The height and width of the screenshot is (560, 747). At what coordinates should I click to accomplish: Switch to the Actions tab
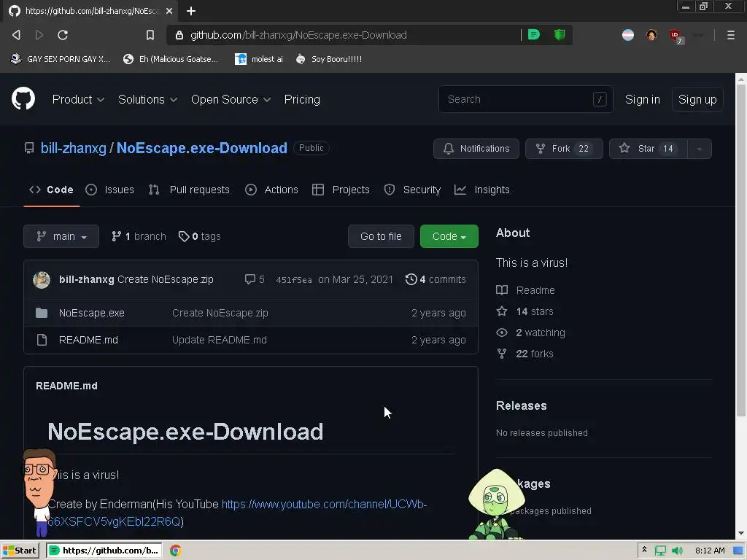(x=271, y=190)
